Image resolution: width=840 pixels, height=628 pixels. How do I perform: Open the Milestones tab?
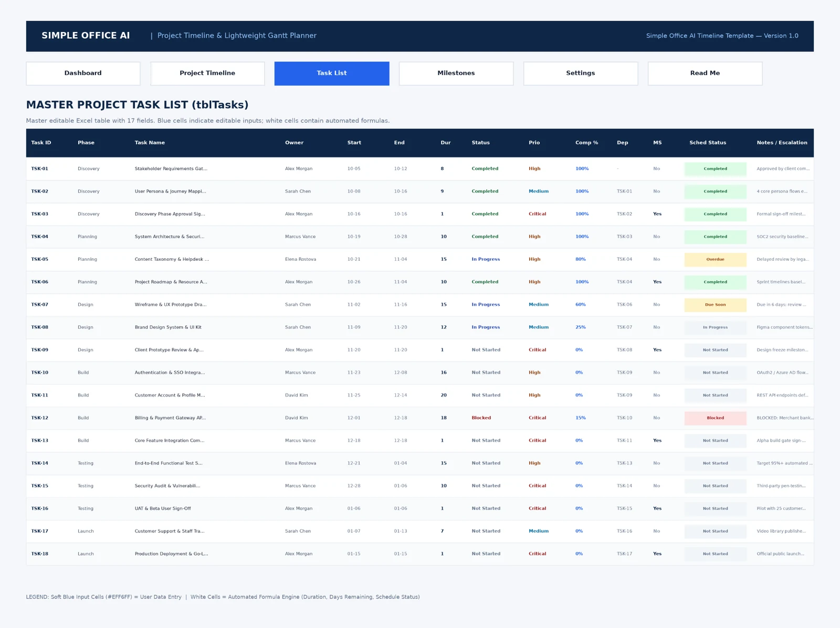click(x=456, y=73)
